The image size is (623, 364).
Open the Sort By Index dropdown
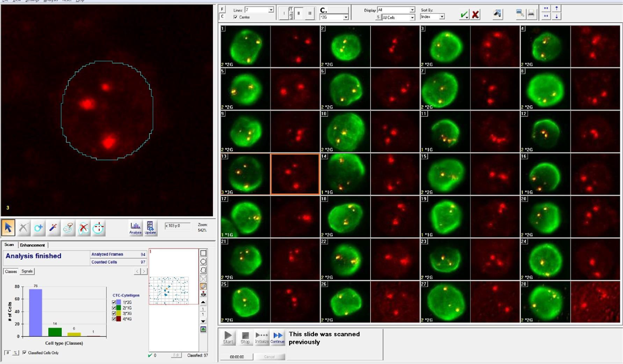(x=442, y=17)
